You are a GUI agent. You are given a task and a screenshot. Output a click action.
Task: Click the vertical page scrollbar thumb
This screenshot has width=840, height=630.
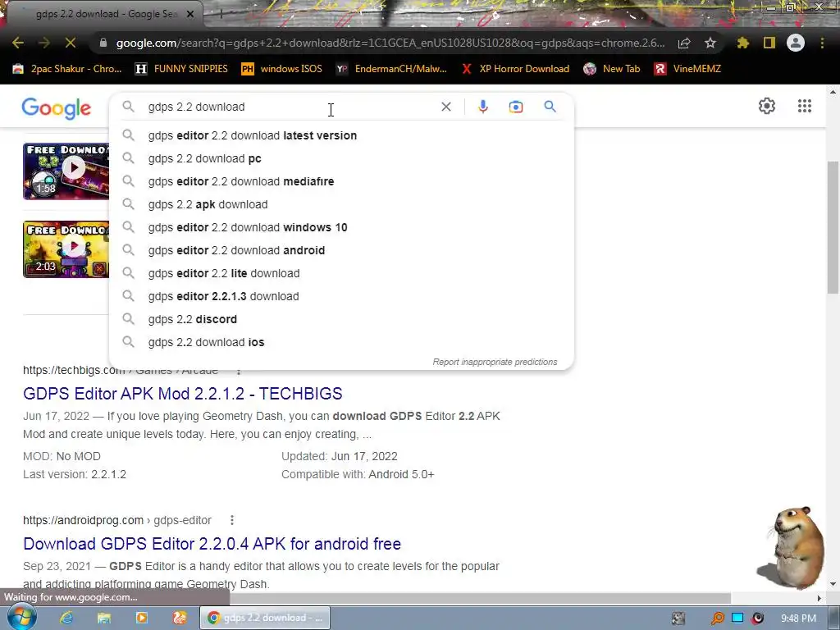832,227
